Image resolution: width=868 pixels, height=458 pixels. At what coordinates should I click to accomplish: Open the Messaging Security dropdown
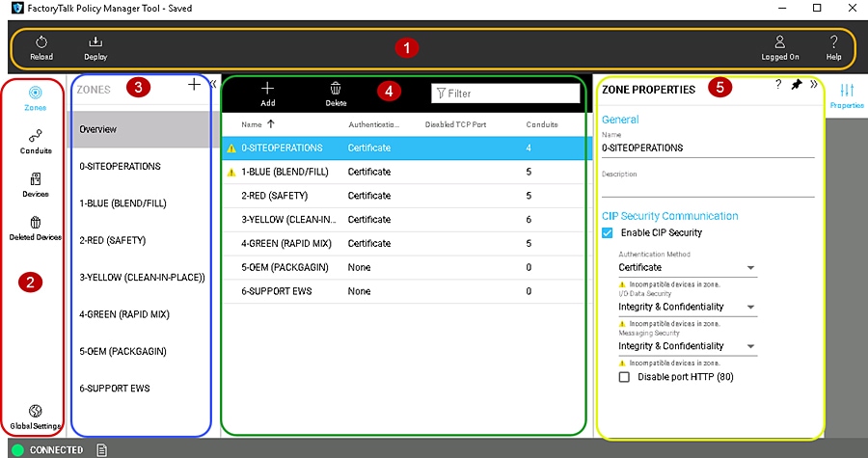click(688, 346)
